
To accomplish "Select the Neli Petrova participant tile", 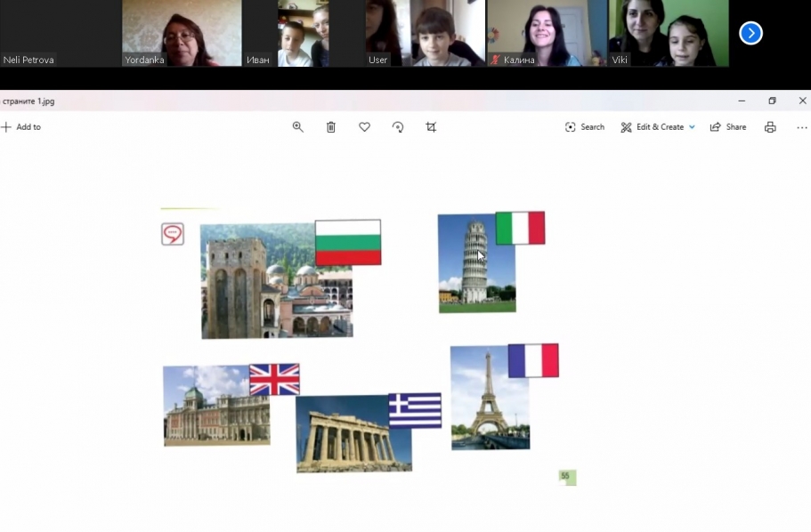I will coord(59,33).
